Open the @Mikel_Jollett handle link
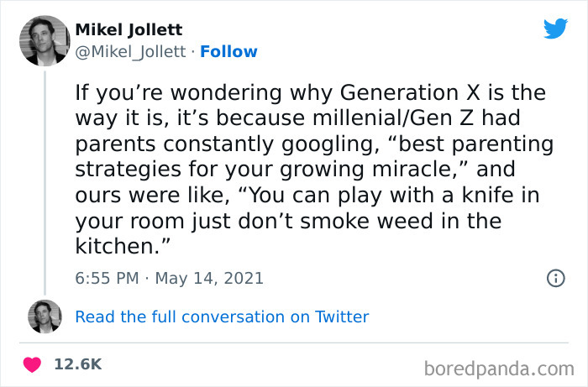 click(x=130, y=51)
